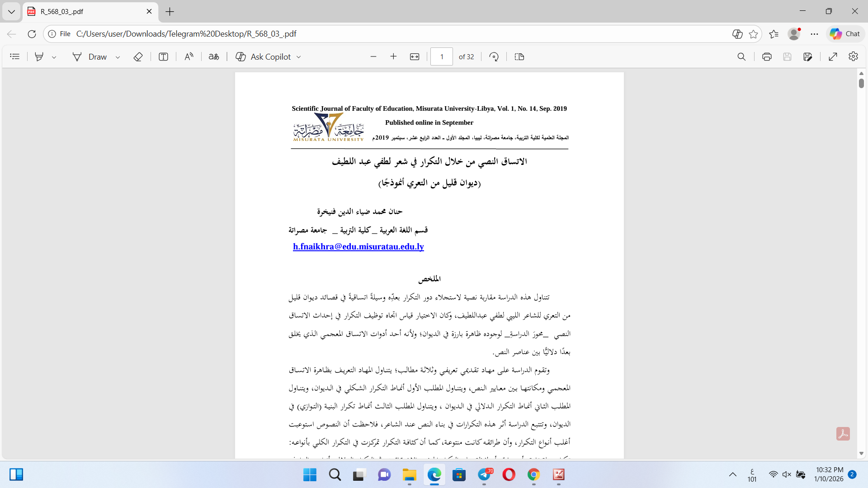Open the tab actions menu chevron

coord(11,11)
